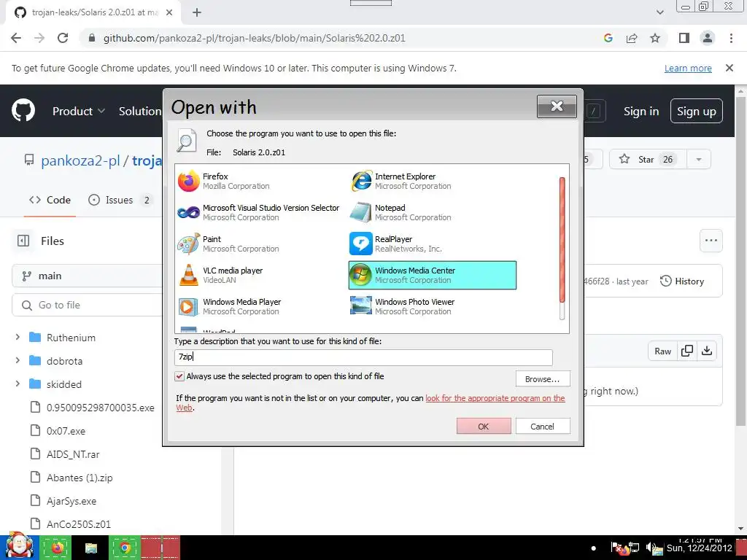Screen dimensions: 747x560
Task: Go to GitHub home logo
Action: coord(23,111)
